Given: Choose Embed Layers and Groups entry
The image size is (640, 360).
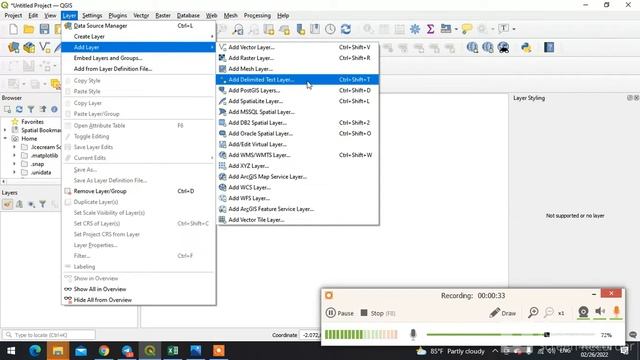Looking at the screenshot, I should [139, 58].
